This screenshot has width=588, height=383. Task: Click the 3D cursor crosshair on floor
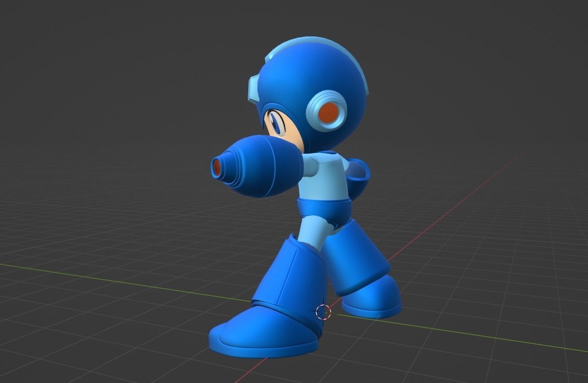323,311
